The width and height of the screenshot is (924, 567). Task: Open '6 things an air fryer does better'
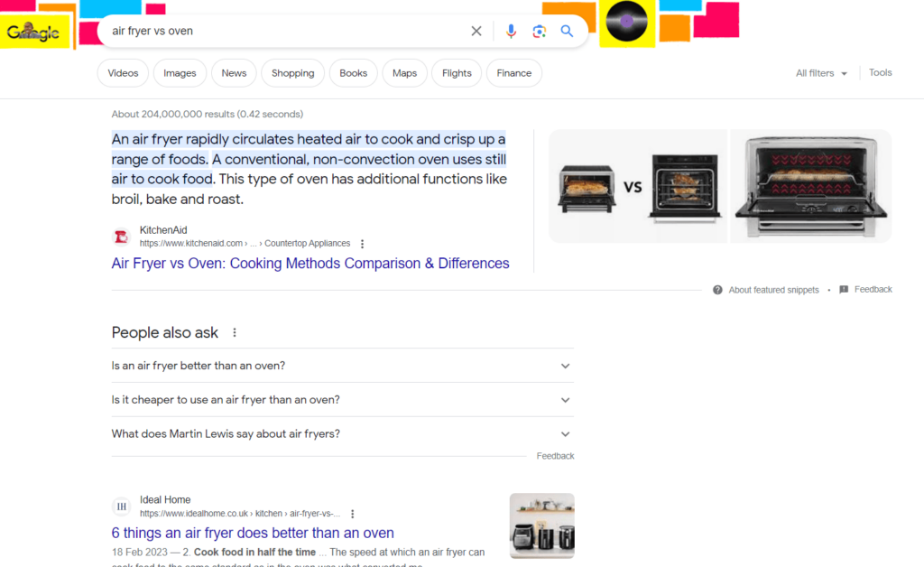click(x=252, y=533)
